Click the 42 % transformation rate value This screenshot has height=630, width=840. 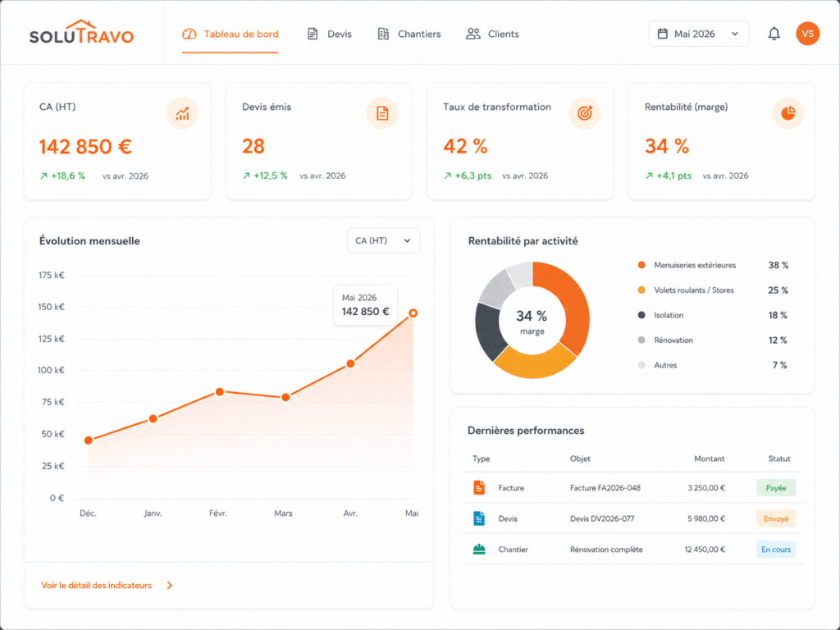pos(466,146)
